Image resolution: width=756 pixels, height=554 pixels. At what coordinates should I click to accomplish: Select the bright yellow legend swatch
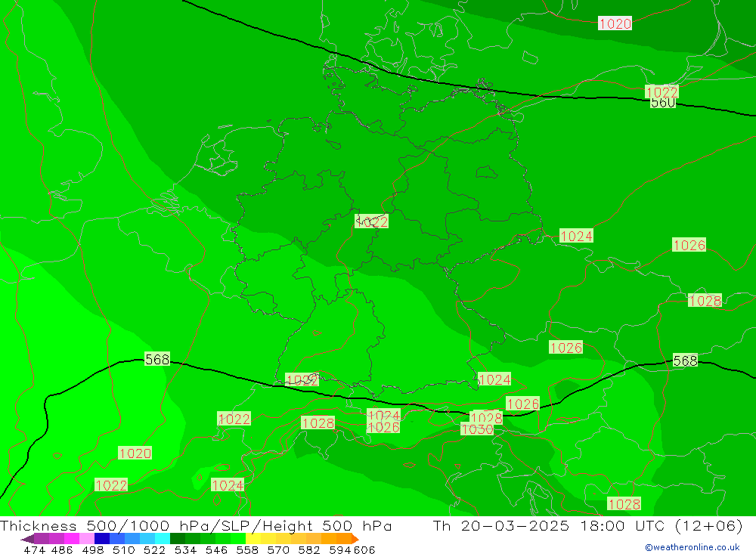tap(253, 539)
